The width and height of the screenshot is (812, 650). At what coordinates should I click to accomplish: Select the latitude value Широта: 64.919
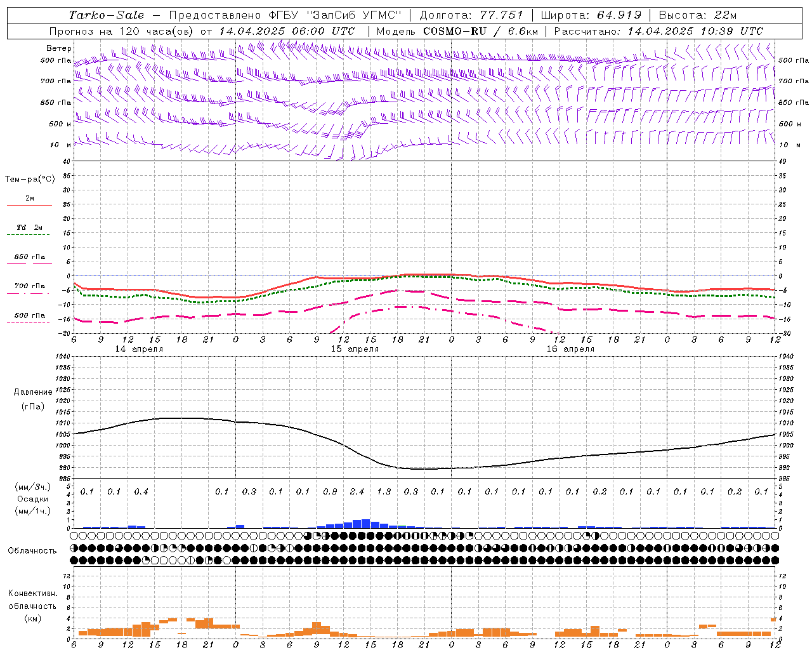pyautogui.click(x=591, y=15)
